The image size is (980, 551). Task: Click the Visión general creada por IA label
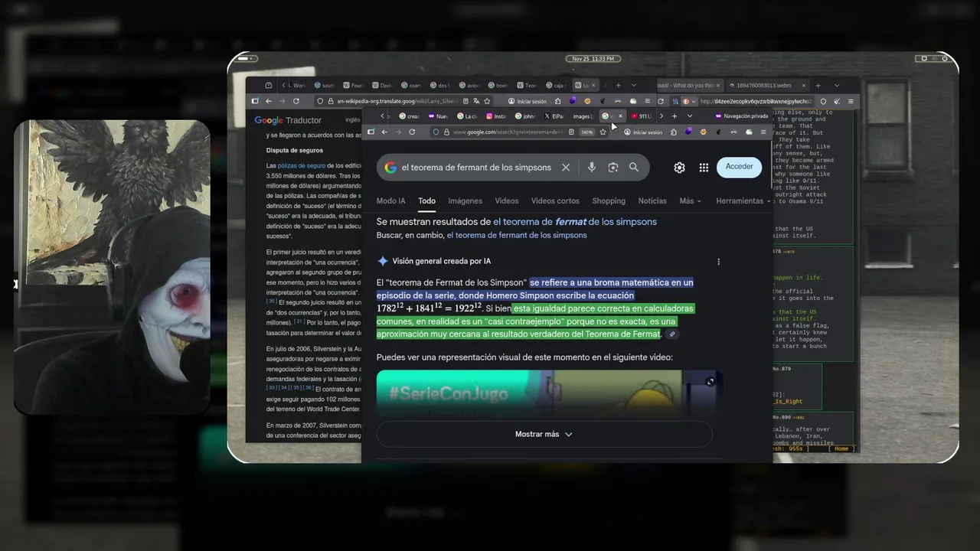pyautogui.click(x=441, y=261)
